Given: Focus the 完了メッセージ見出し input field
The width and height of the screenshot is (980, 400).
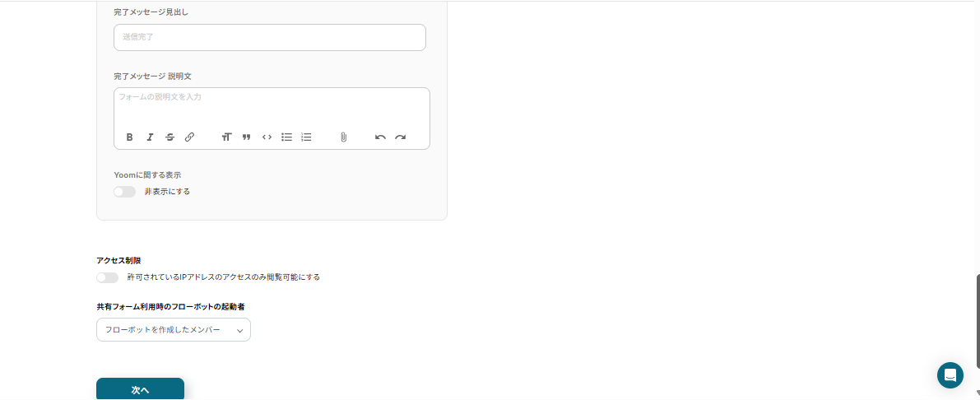Looking at the screenshot, I should coord(270,38).
